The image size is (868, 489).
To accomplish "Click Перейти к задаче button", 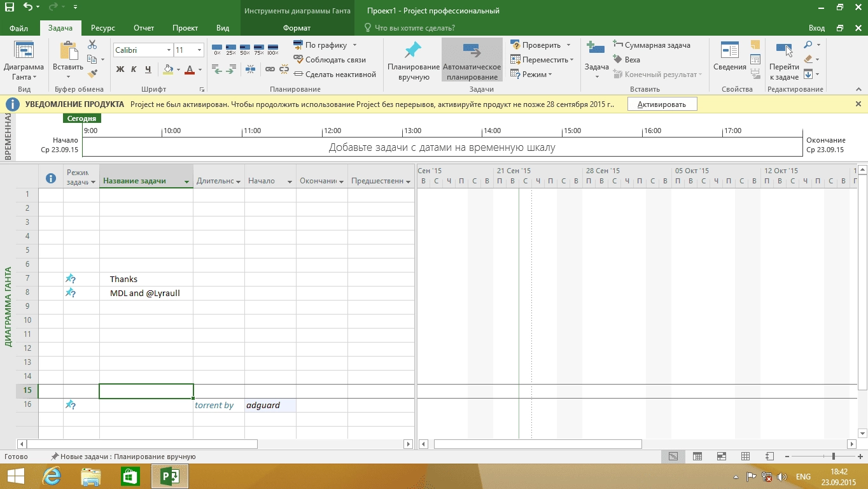I will click(x=784, y=61).
